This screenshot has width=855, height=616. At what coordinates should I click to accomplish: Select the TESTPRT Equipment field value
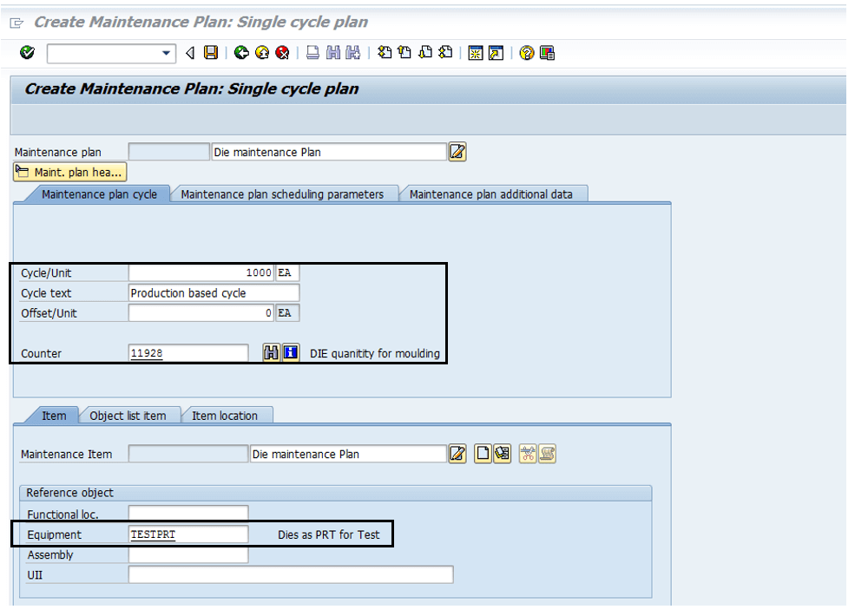[187, 534]
